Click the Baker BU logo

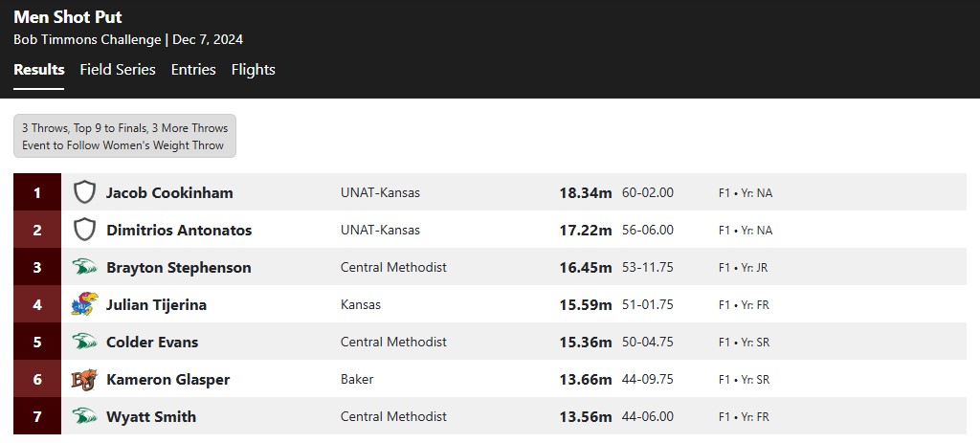[x=84, y=379]
